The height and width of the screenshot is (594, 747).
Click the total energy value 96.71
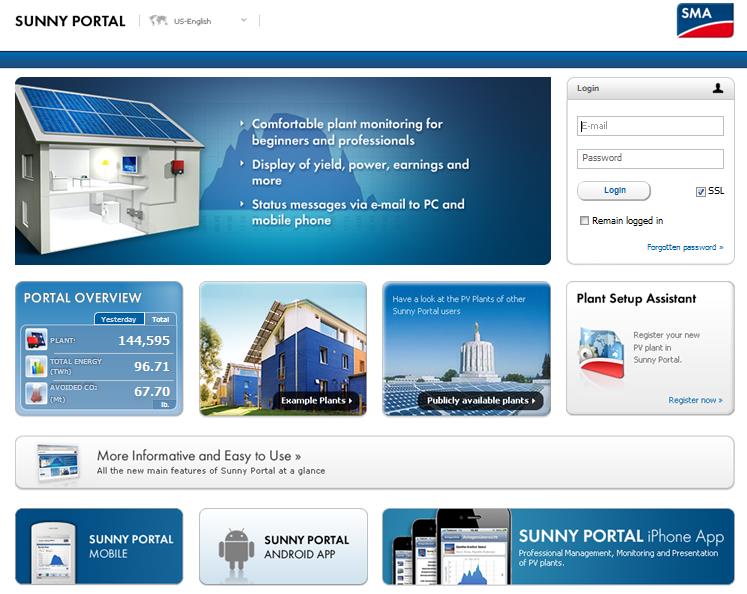151,366
